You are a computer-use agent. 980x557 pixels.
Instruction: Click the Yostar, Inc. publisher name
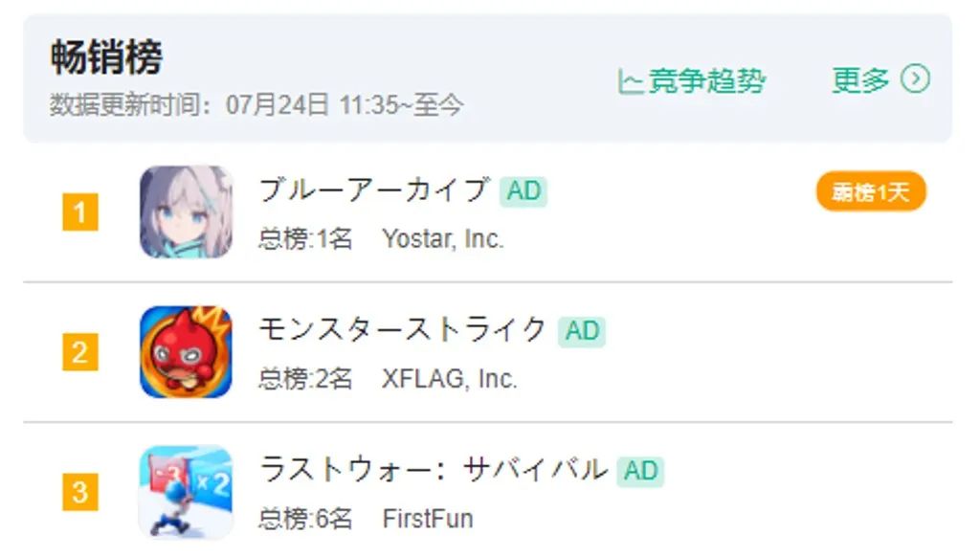pyautogui.click(x=443, y=239)
